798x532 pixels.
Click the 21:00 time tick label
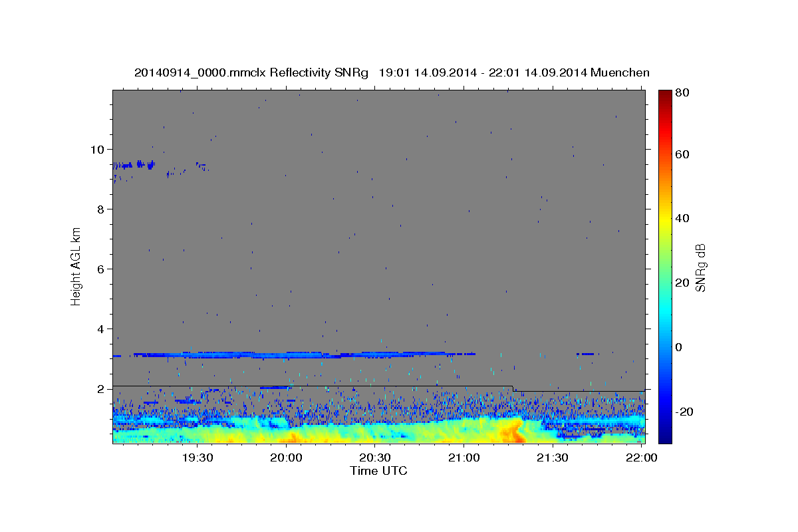click(464, 458)
